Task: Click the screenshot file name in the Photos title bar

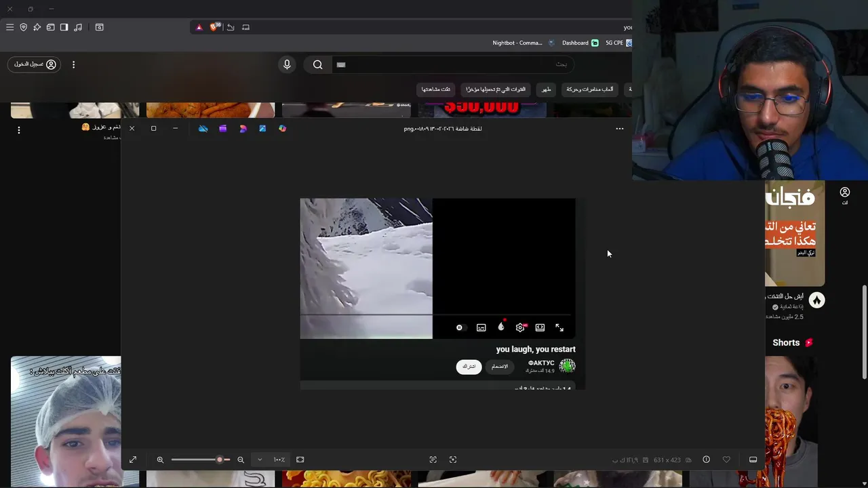Action: (x=443, y=129)
